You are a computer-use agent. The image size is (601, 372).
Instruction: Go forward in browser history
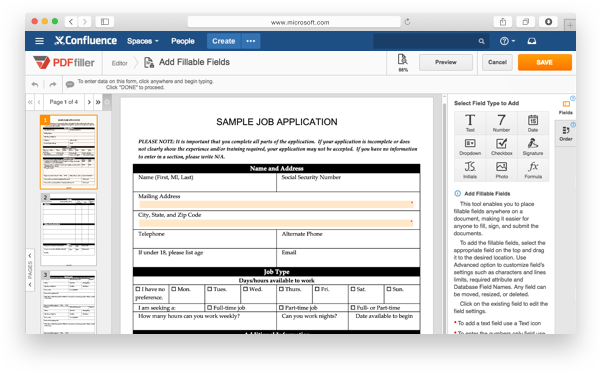pyautogui.click(x=85, y=22)
